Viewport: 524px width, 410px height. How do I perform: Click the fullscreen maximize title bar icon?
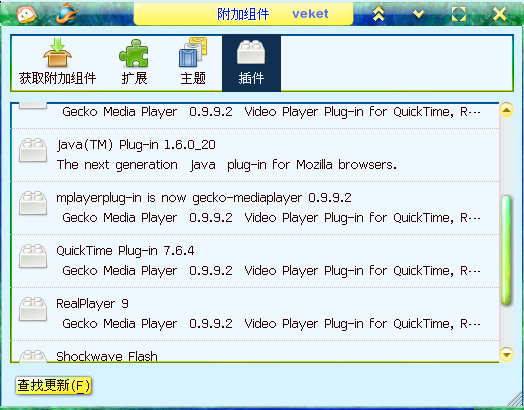(459, 14)
